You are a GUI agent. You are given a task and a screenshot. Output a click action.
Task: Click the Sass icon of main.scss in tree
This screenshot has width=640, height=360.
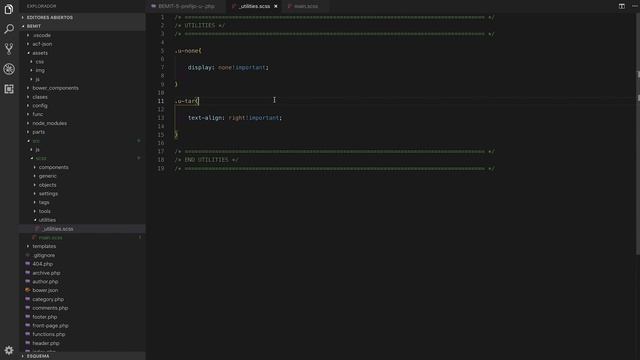[34, 238]
